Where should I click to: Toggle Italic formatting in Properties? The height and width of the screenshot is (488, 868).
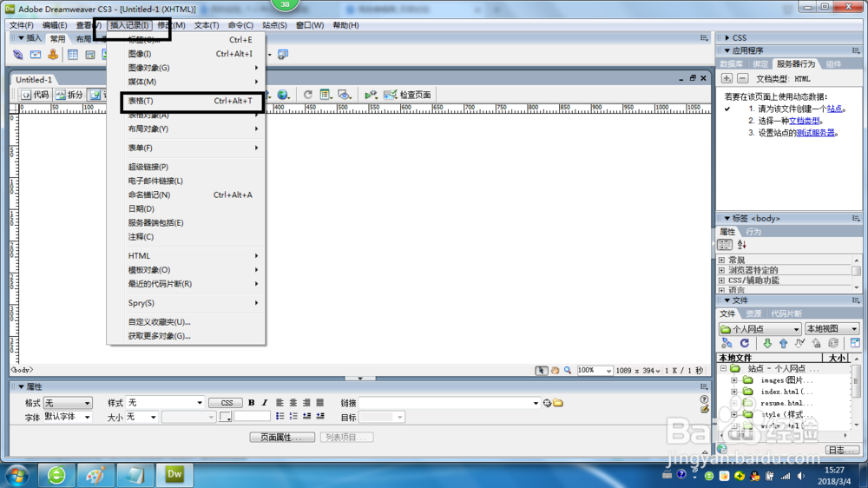[x=265, y=403]
